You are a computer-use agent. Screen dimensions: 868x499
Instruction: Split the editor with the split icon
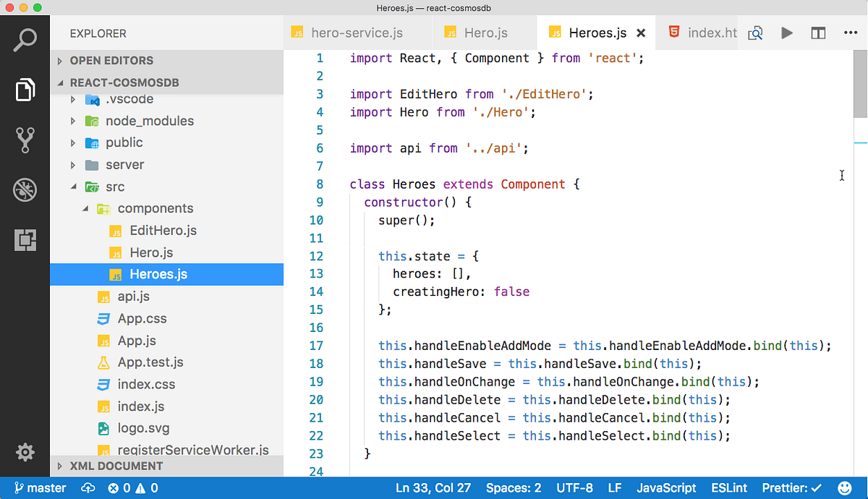[819, 33]
